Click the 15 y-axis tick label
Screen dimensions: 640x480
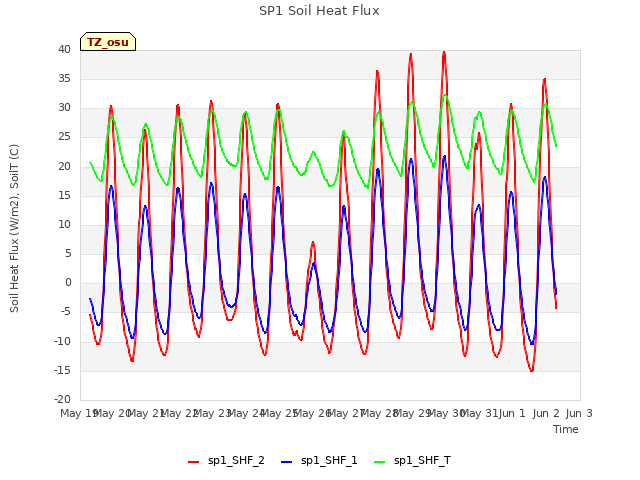[x=64, y=195]
